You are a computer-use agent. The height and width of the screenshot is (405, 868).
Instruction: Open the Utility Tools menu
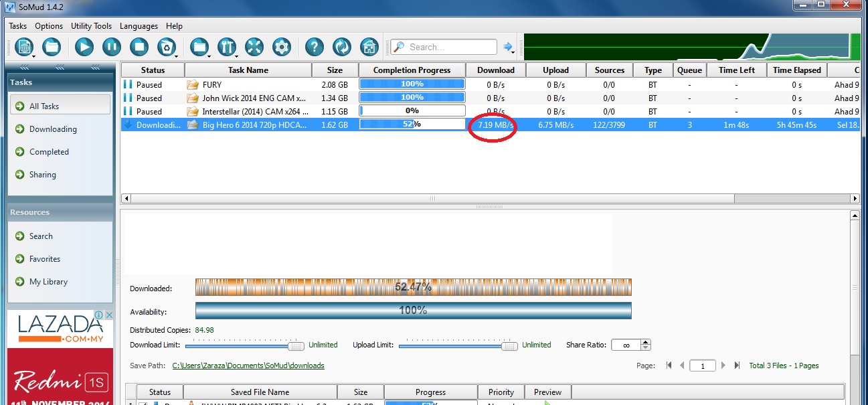91,26
